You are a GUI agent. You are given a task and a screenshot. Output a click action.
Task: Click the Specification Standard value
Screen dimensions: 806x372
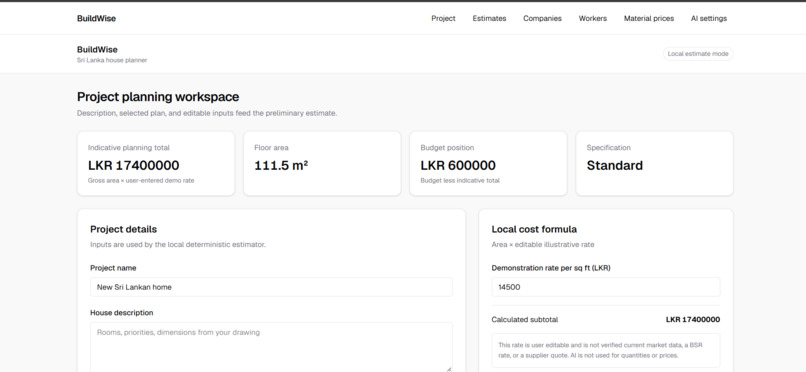[x=615, y=165]
